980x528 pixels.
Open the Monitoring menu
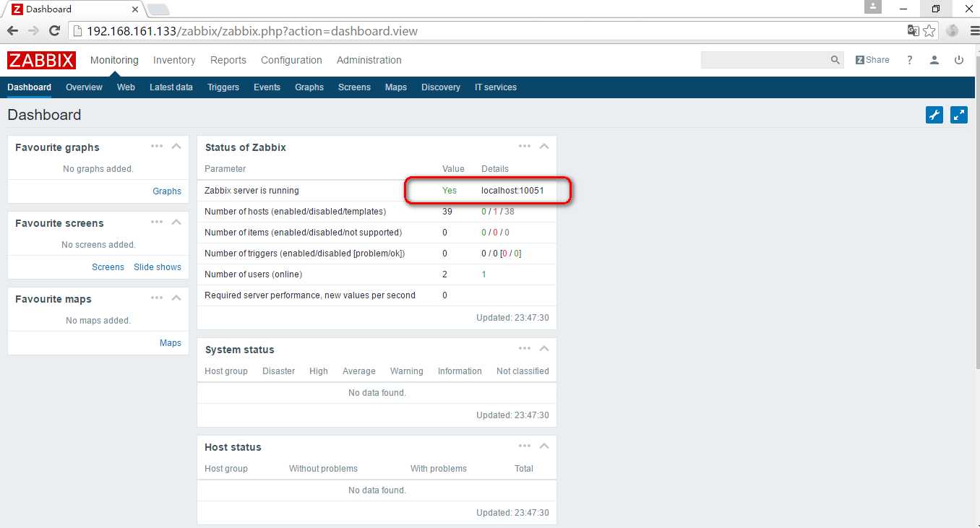pyautogui.click(x=114, y=60)
